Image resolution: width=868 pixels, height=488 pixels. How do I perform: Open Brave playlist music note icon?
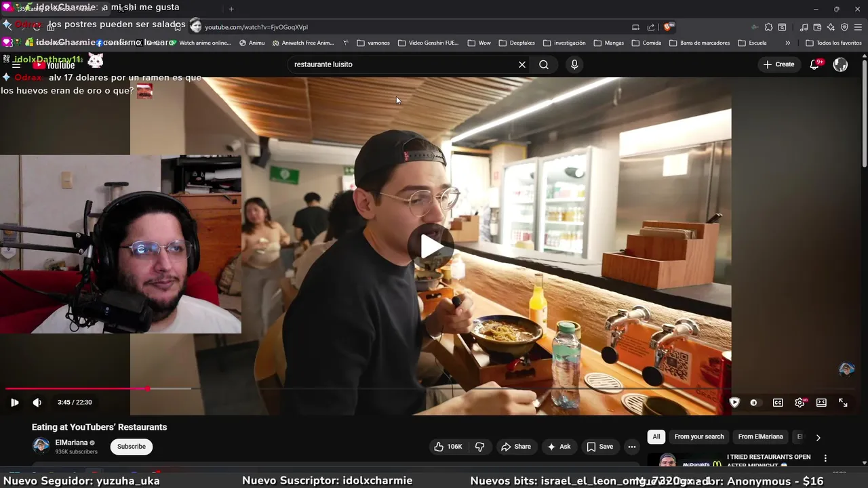[x=804, y=27]
